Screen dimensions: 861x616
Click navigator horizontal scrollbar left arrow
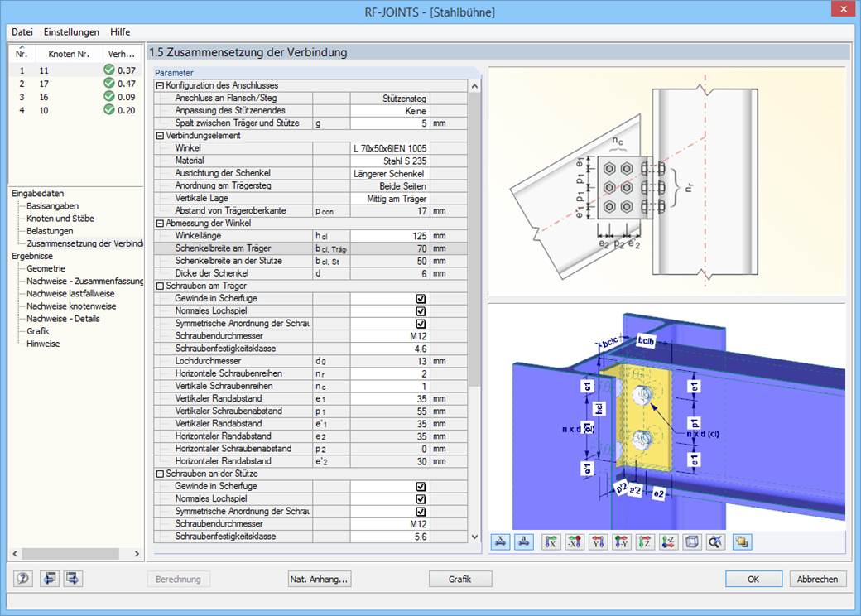point(16,553)
